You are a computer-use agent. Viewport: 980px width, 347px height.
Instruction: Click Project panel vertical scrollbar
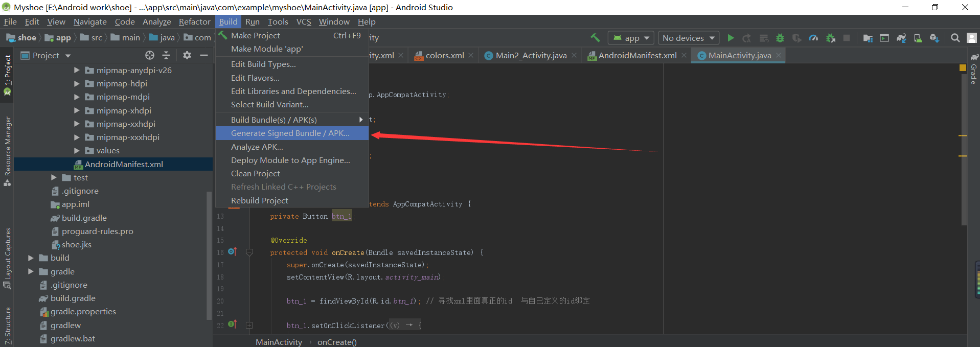pos(209,256)
